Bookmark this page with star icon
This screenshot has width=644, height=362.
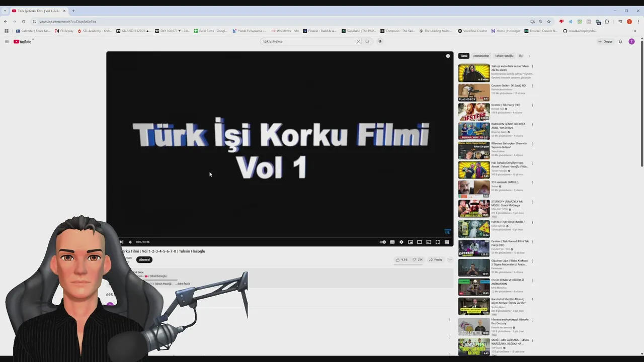(549, 22)
